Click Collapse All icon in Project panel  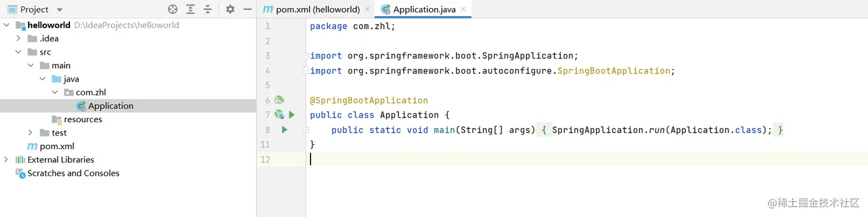(208, 9)
